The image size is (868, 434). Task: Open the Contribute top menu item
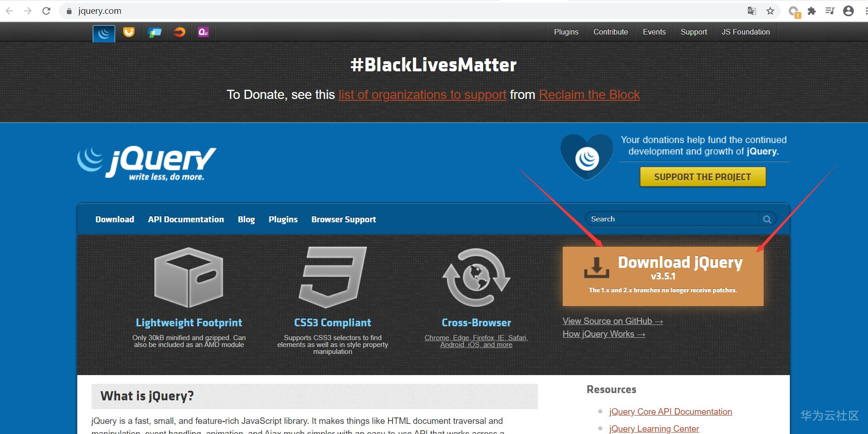click(611, 32)
